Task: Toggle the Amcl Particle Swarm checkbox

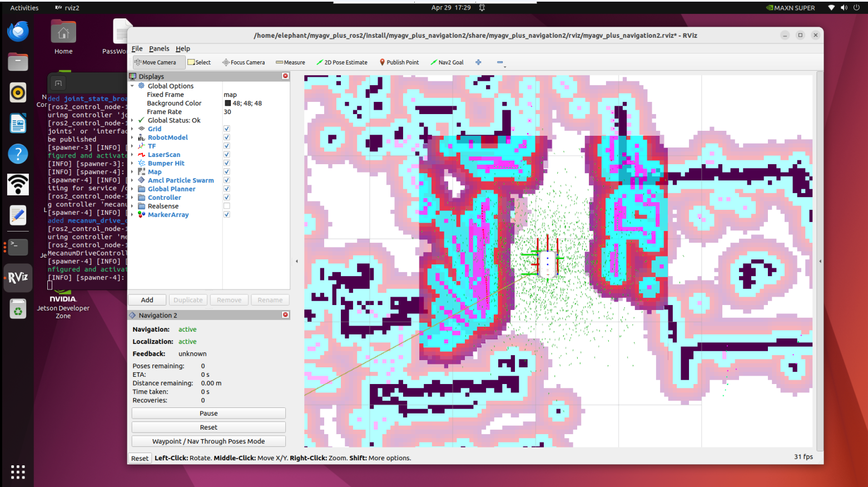Action: (x=227, y=180)
